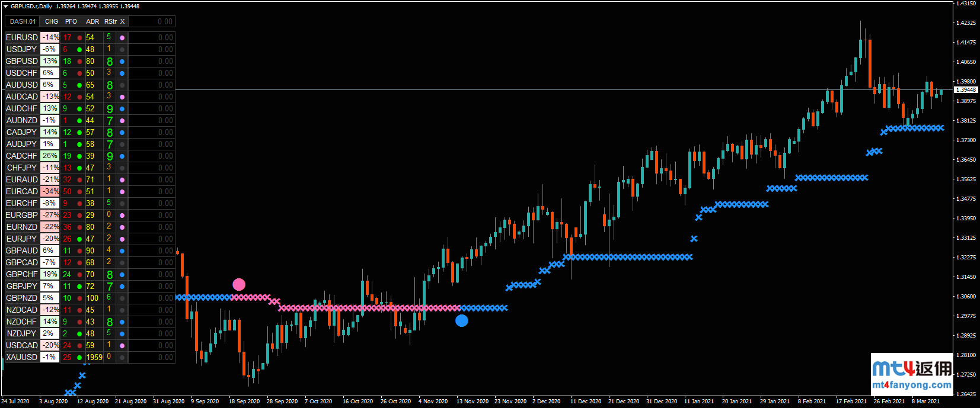Open the XAUUSD symbol from dashboard
Screen dimensions: 980x408
(x=22, y=357)
